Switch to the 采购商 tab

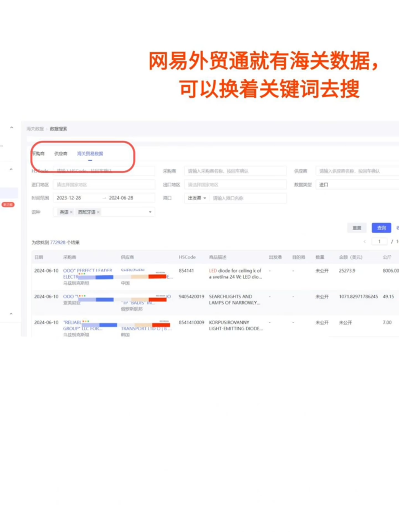(38, 154)
